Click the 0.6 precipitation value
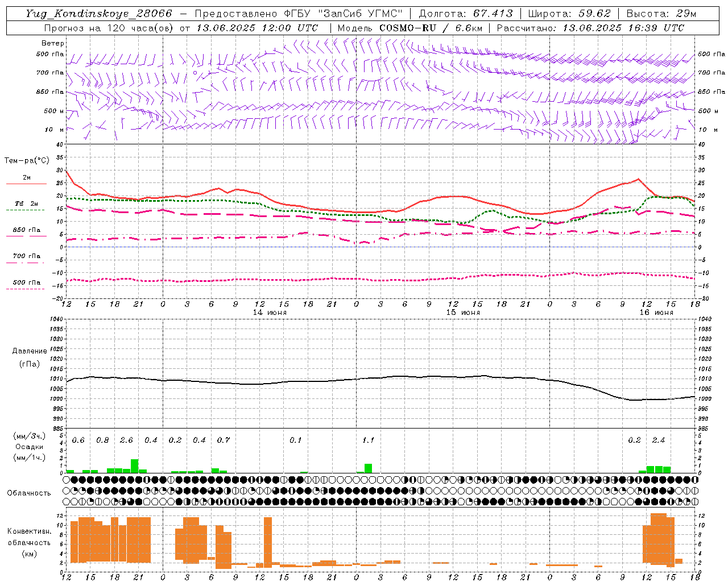 point(78,440)
